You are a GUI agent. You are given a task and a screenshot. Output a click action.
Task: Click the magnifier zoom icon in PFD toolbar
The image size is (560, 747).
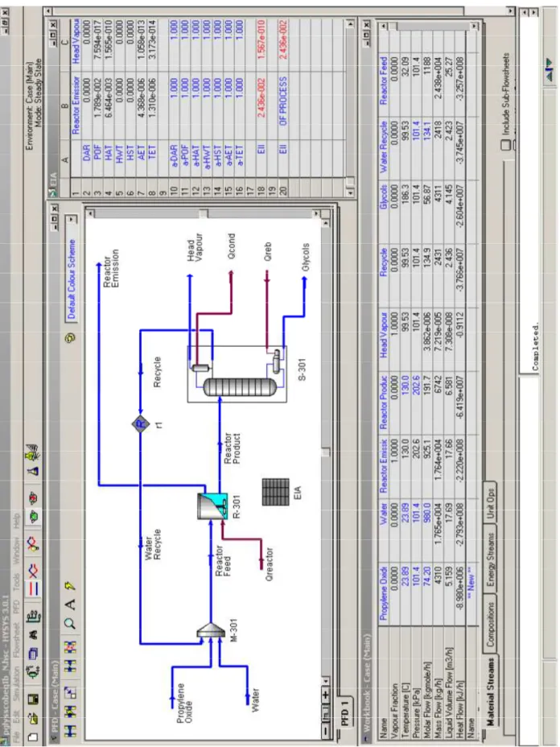(69, 623)
